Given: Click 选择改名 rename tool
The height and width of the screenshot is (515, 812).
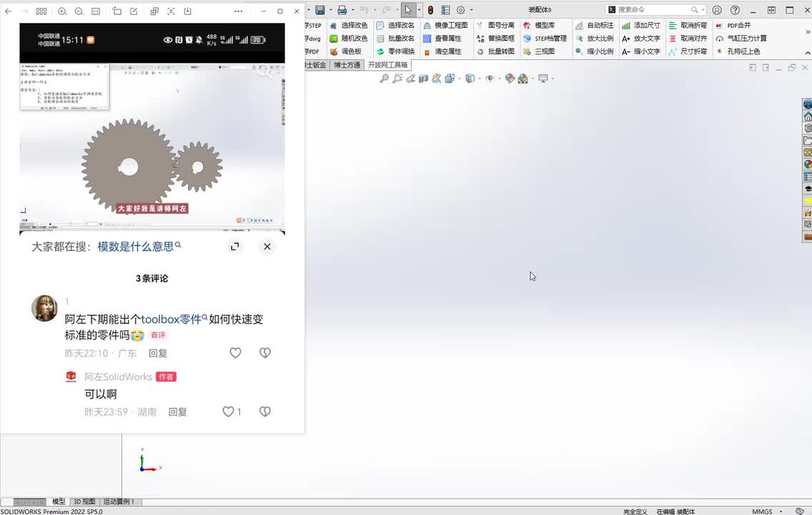Looking at the screenshot, I should pos(396,25).
